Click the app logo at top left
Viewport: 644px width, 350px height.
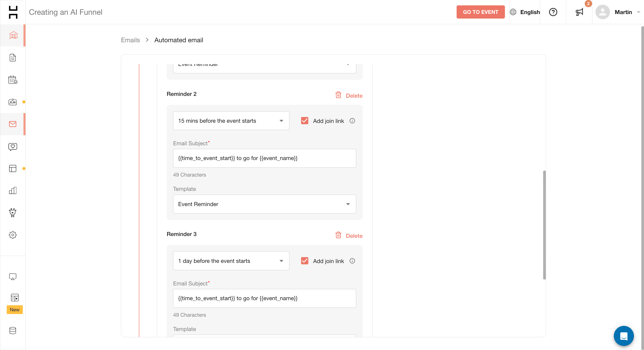point(13,12)
